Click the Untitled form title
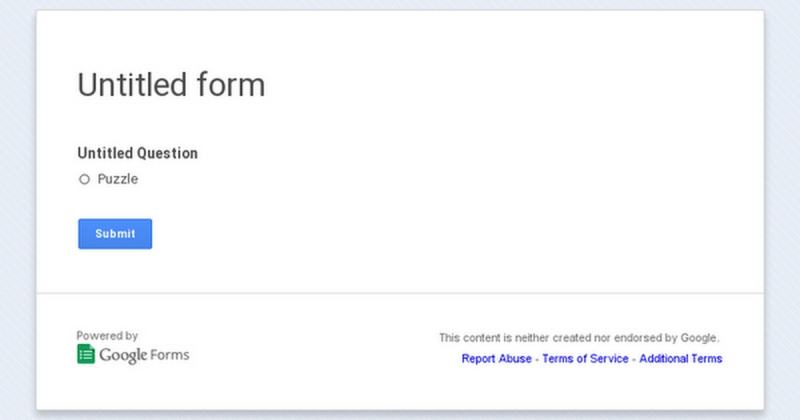 (x=171, y=85)
